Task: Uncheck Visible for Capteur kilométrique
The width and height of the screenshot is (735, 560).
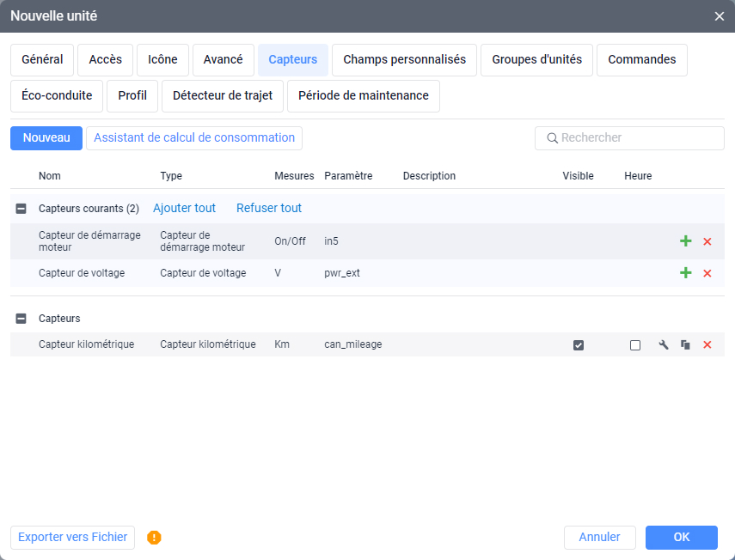Action: 579,345
